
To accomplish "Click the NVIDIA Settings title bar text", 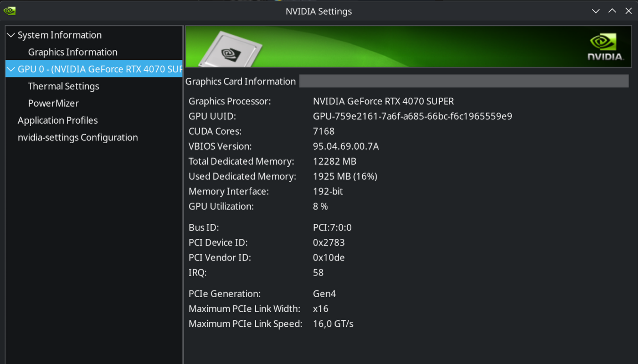I will 319,11.
